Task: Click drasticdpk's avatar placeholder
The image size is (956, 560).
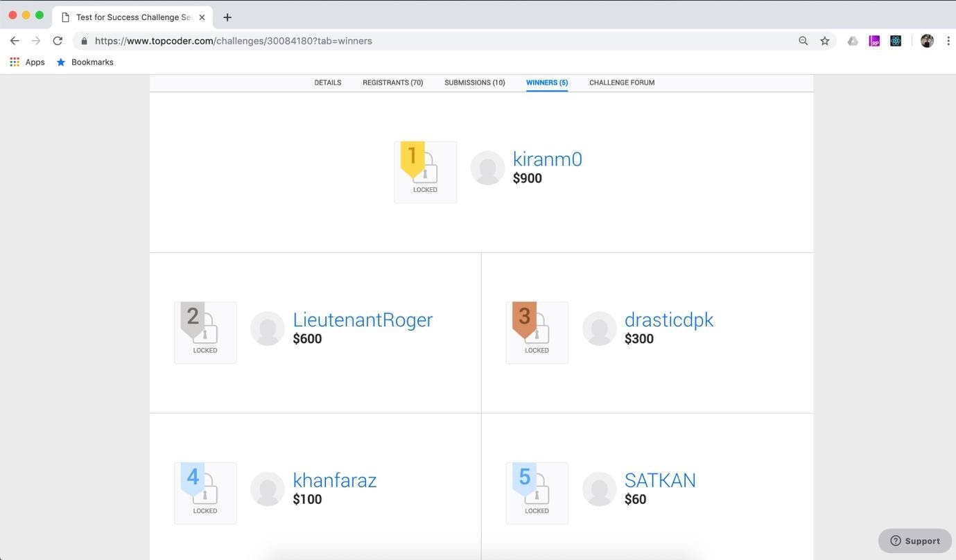Action: (x=600, y=329)
